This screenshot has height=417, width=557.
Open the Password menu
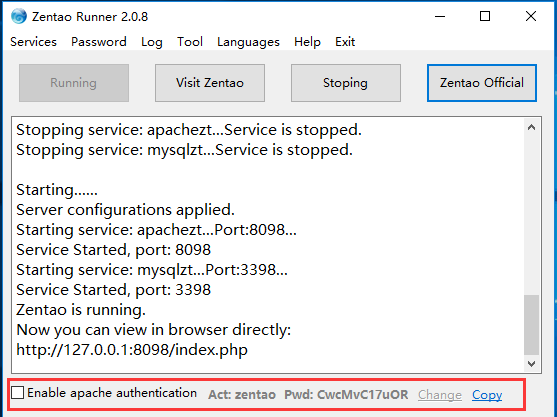(x=99, y=42)
